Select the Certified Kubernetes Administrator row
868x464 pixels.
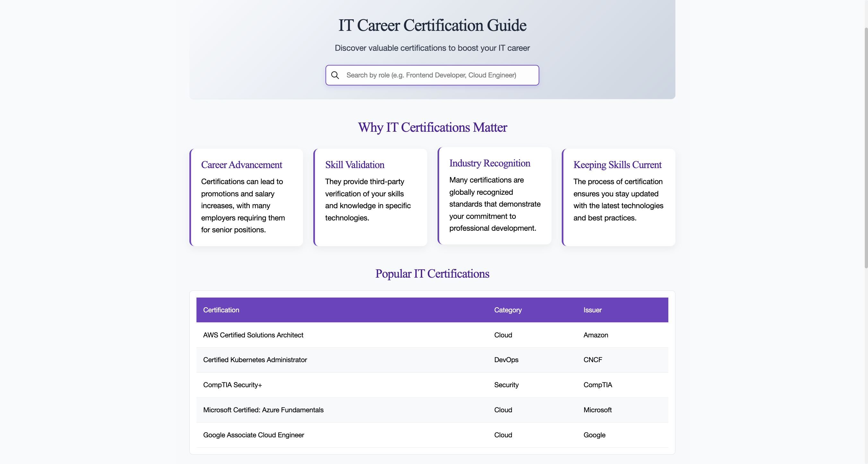pyautogui.click(x=255, y=360)
